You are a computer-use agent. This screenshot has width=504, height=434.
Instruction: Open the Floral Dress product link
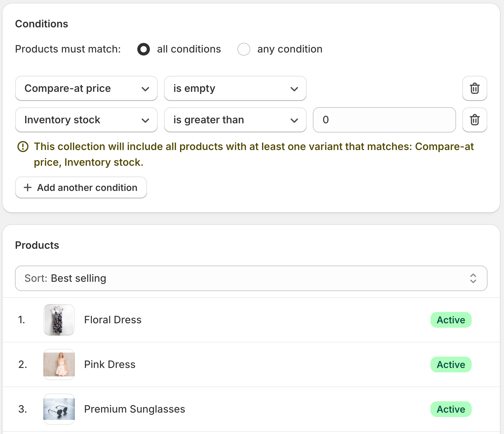point(113,320)
